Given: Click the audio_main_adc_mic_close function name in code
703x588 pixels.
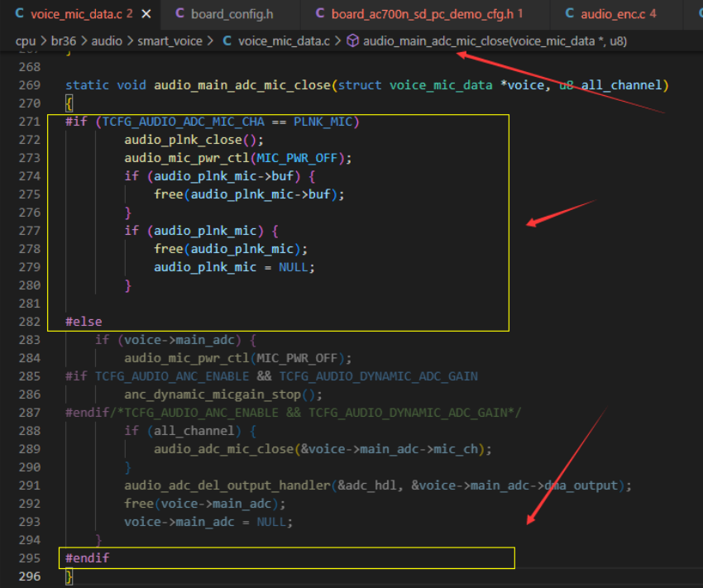Looking at the screenshot, I should (242, 85).
